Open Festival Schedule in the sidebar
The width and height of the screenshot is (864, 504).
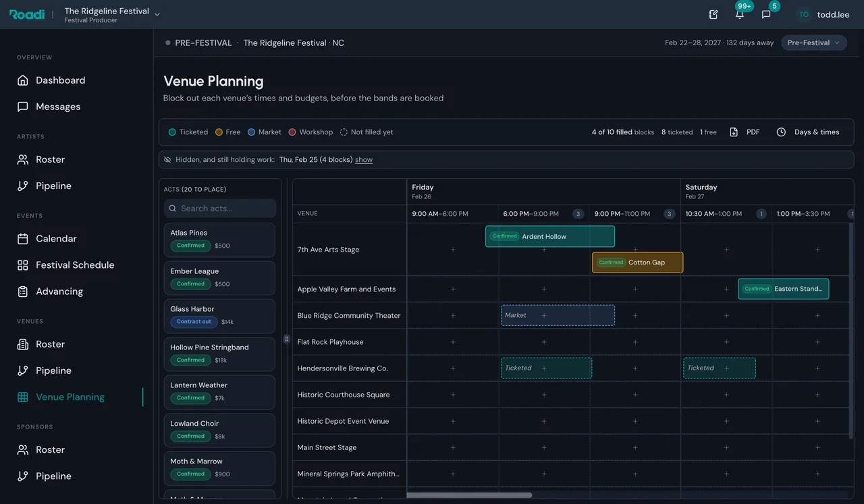click(x=76, y=265)
